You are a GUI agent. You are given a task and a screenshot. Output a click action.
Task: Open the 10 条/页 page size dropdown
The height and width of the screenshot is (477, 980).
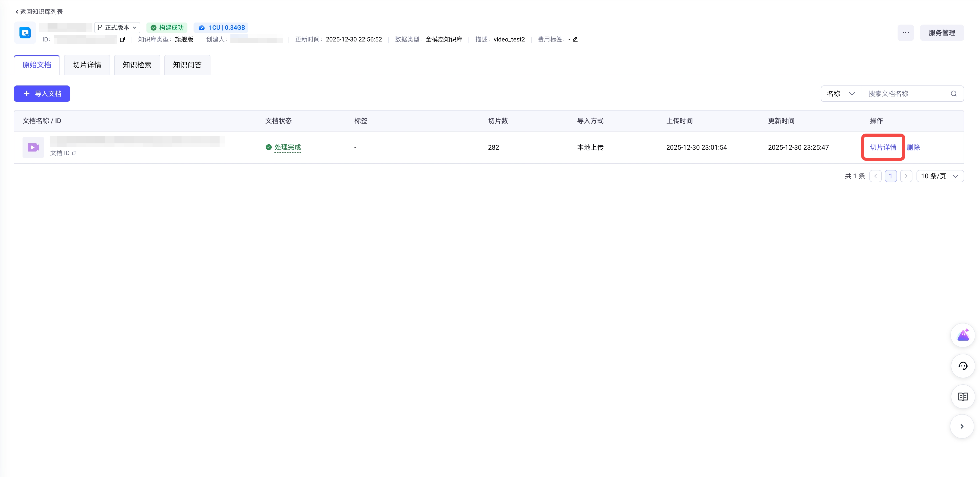940,176
